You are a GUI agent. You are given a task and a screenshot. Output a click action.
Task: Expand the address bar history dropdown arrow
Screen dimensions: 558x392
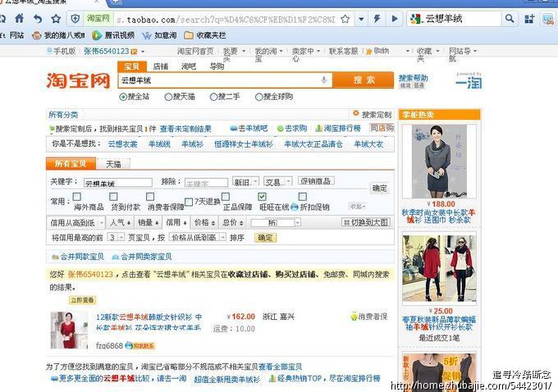click(361, 19)
